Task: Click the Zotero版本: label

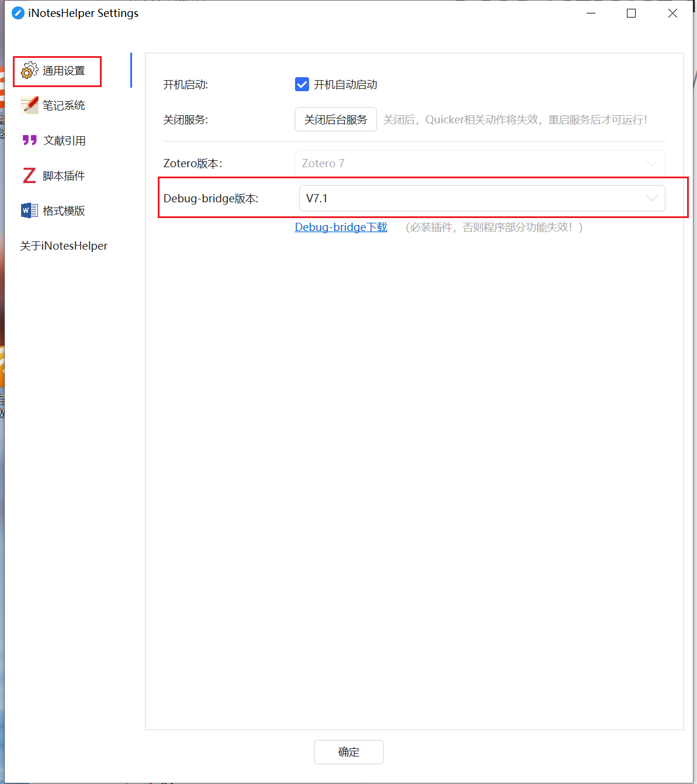Action: pos(193,163)
